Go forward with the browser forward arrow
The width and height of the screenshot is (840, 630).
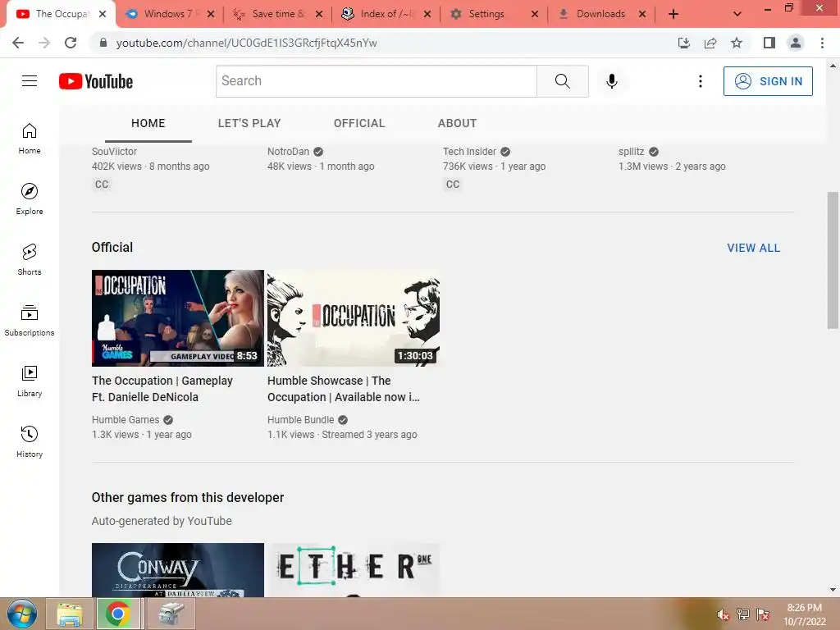[x=44, y=43]
